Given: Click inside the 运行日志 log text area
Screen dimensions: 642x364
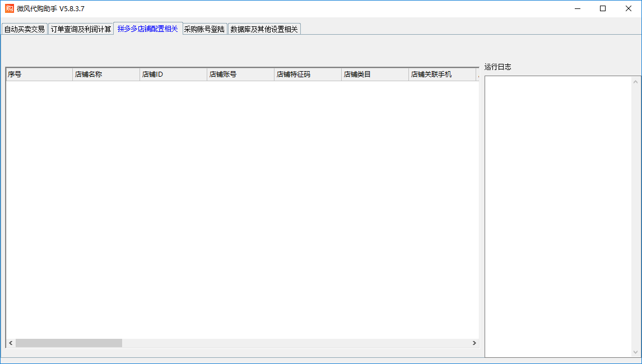Looking at the screenshot, I should click(558, 216).
